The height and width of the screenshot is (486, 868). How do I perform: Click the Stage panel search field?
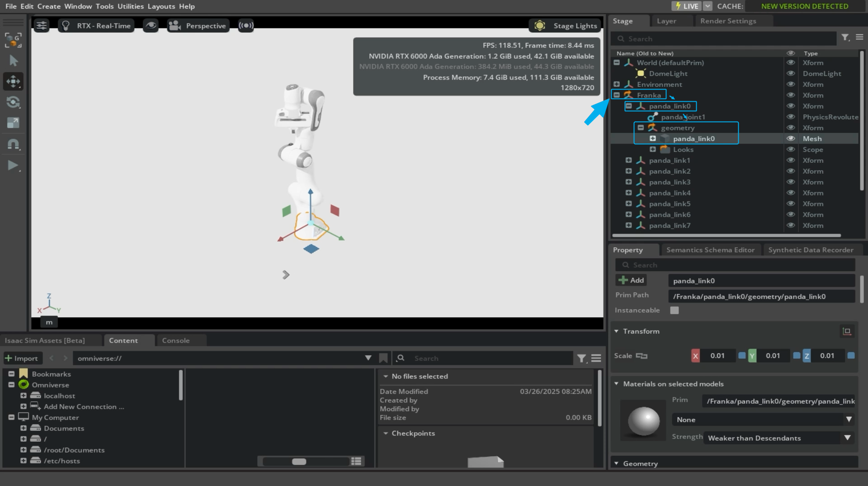point(724,39)
